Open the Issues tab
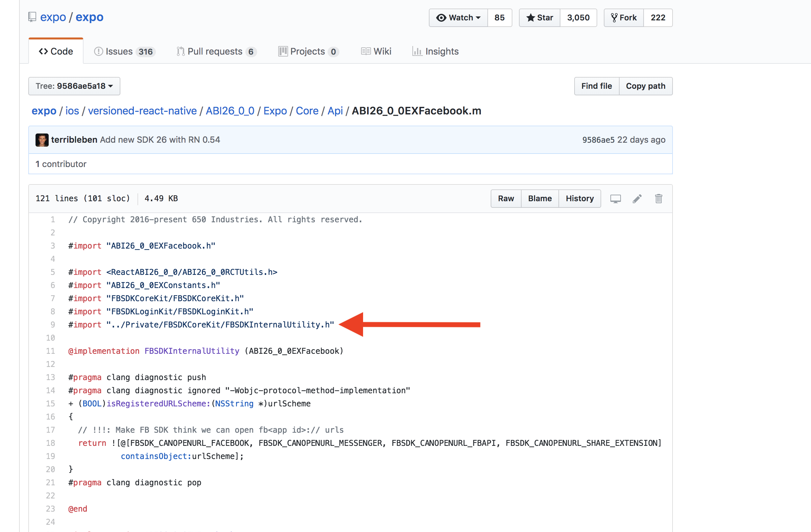Image resolution: width=811 pixels, height=532 pixels. point(124,51)
